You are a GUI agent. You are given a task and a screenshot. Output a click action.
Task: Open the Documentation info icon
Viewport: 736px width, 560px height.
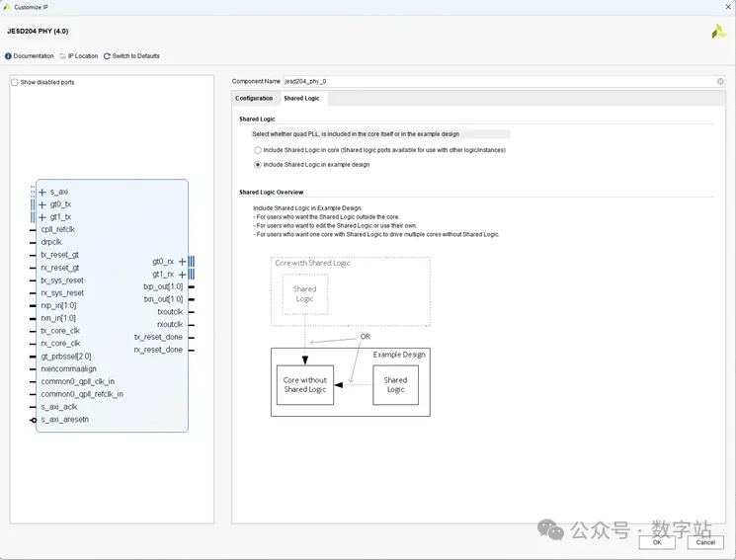click(x=9, y=56)
